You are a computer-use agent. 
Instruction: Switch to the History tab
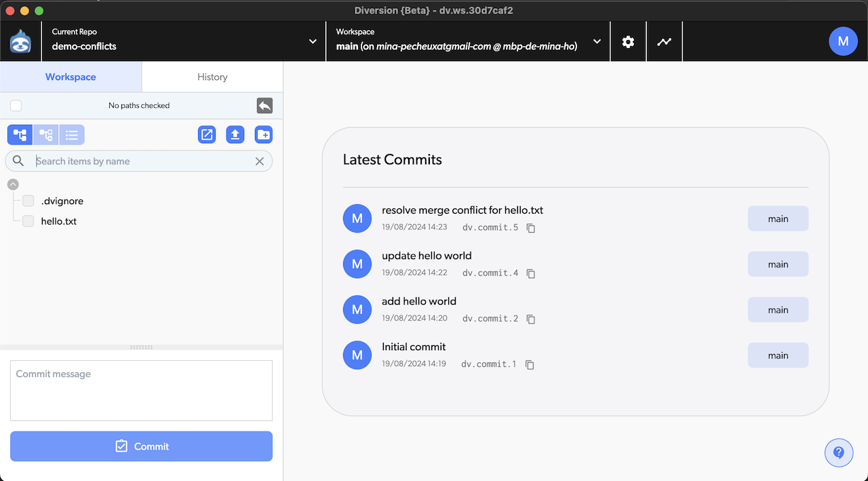[x=212, y=77]
